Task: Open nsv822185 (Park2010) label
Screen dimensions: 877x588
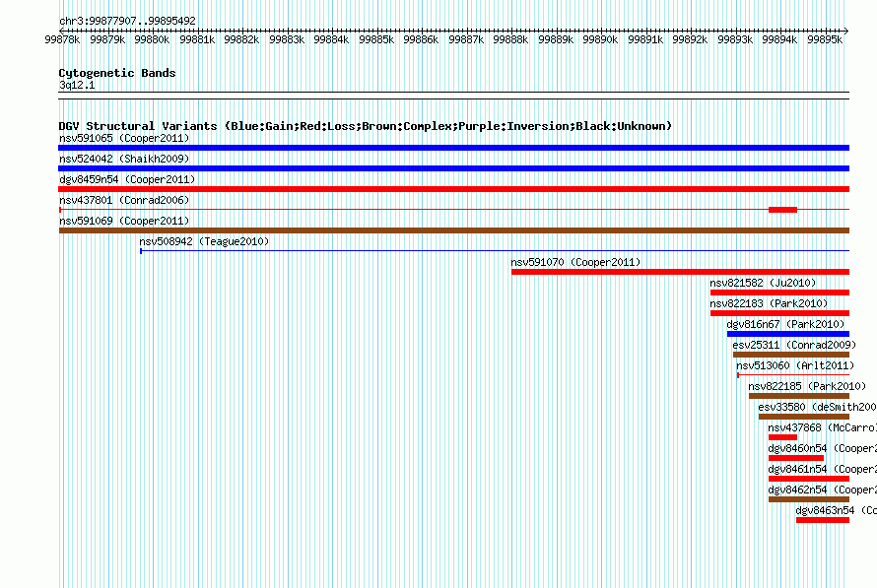Action: (807, 386)
